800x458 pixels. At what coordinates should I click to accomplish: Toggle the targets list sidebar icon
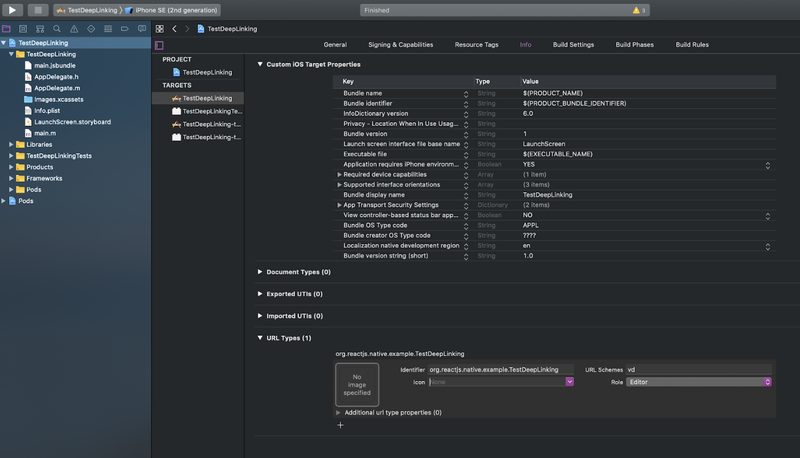(x=159, y=45)
